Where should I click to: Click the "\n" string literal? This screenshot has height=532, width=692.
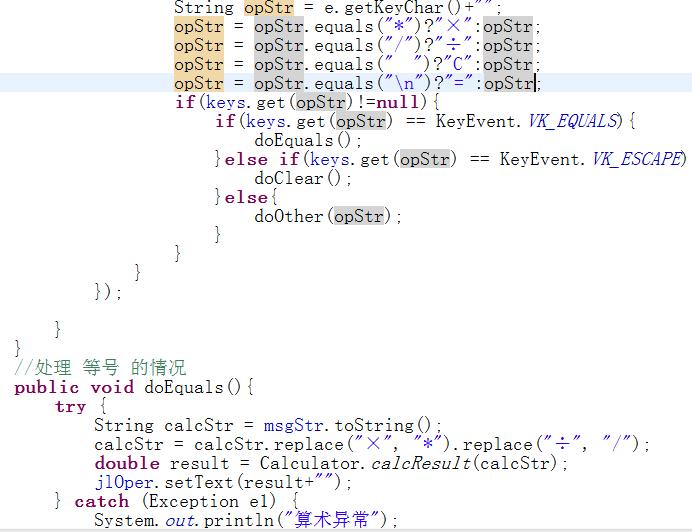pos(405,83)
